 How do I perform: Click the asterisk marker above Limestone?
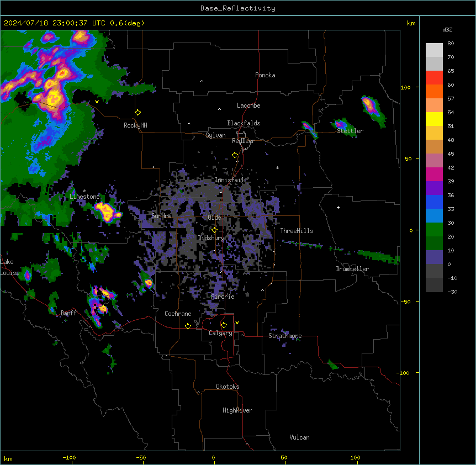(84, 191)
